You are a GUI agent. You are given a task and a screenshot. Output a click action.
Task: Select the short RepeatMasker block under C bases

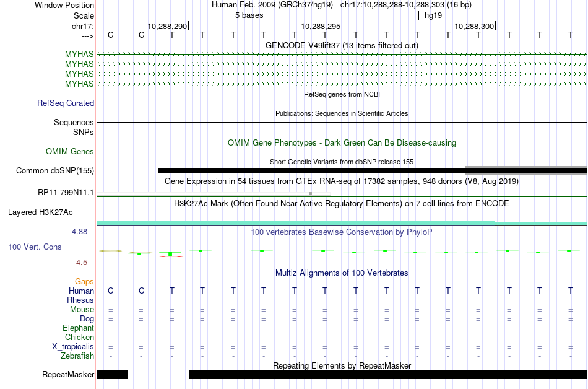tap(112, 374)
